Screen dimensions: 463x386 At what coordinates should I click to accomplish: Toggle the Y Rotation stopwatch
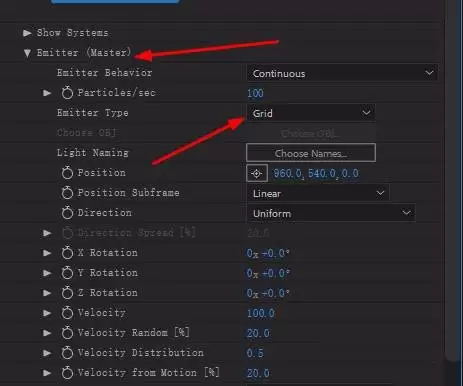click(67, 273)
